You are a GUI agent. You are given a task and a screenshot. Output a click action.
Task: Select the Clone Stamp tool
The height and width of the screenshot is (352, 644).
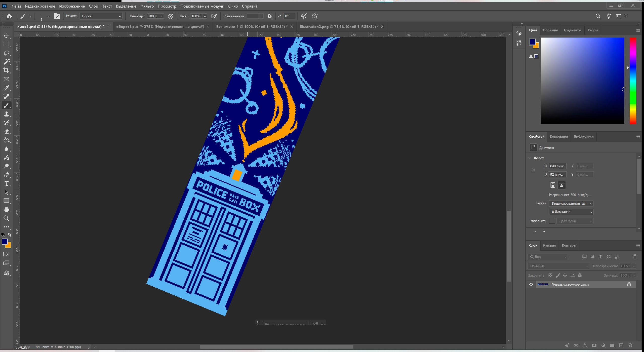(6, 114)
